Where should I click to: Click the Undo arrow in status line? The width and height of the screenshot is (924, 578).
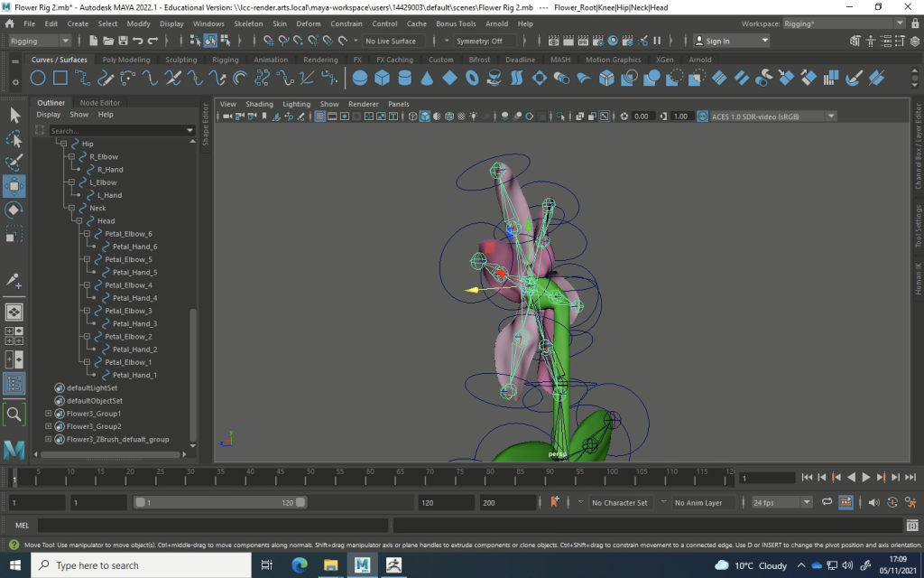point(138,41)
